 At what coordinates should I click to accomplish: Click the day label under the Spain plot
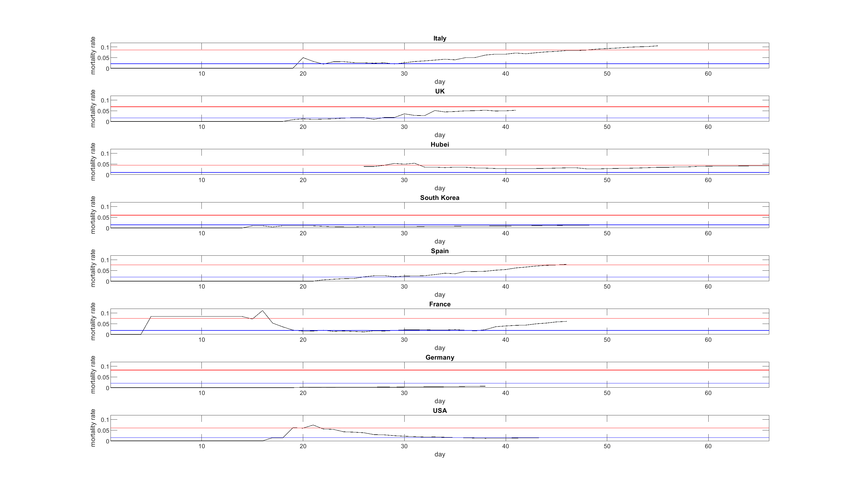(439, 295)
